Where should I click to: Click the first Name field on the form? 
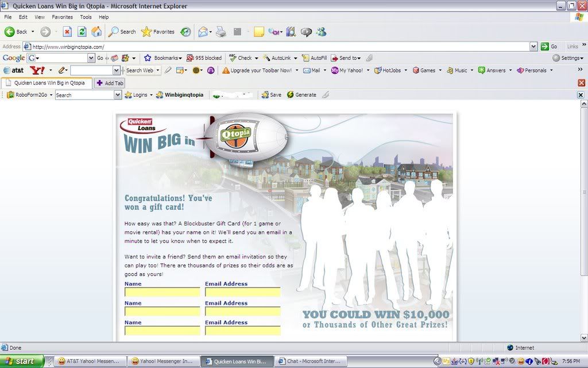pos(161,292)
